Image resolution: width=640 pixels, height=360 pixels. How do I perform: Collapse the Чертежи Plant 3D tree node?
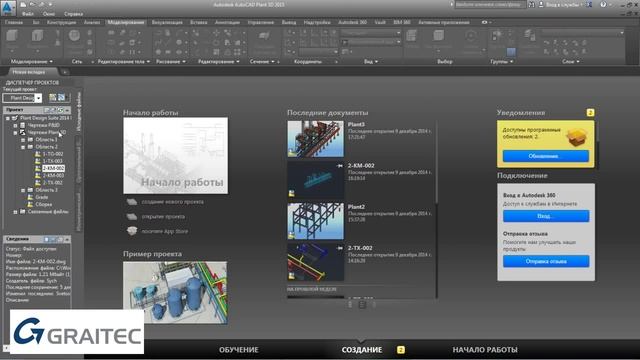(16, 133)
